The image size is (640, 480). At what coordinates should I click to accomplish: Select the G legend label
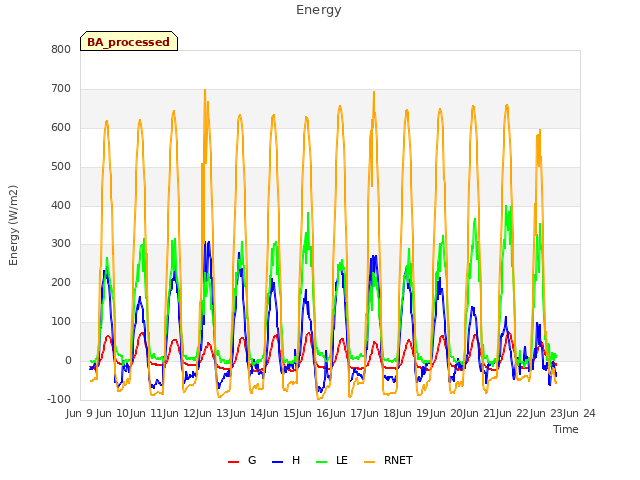[x=252, y=460]
